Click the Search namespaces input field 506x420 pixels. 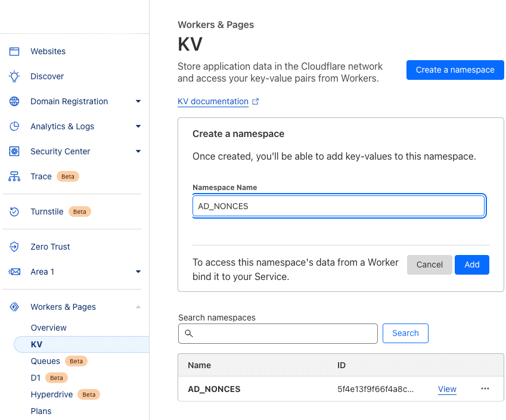coord(278,333)
